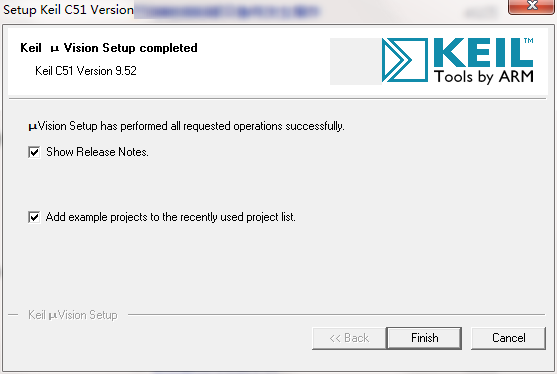
Task: Click the µ symbol in the heading
Action: 54,49
